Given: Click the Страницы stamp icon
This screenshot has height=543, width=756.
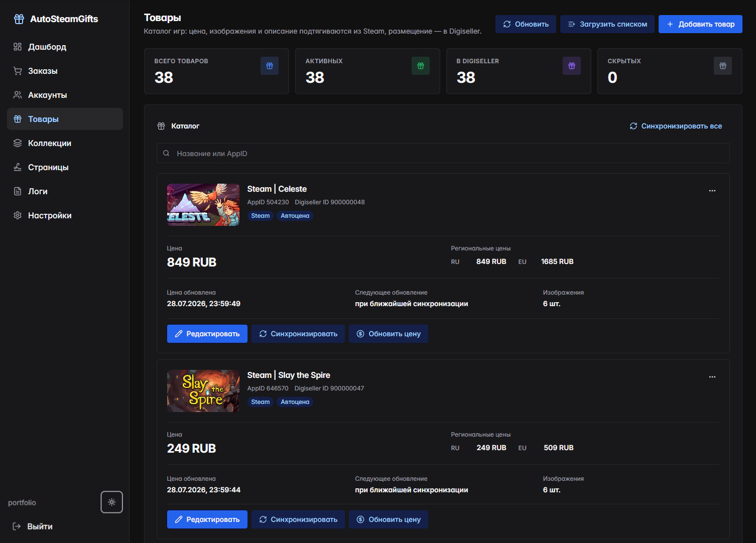Looking at the screenshot, I should pyautogui.click(x=18, y=167).
